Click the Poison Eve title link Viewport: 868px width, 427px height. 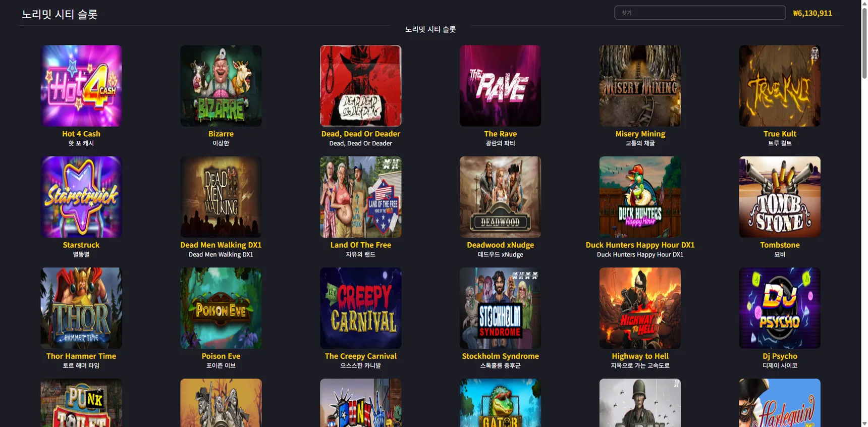coord(221,356)
